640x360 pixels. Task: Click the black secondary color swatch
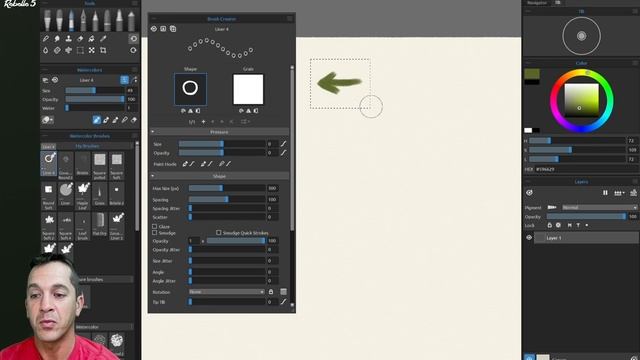(532, 82)
